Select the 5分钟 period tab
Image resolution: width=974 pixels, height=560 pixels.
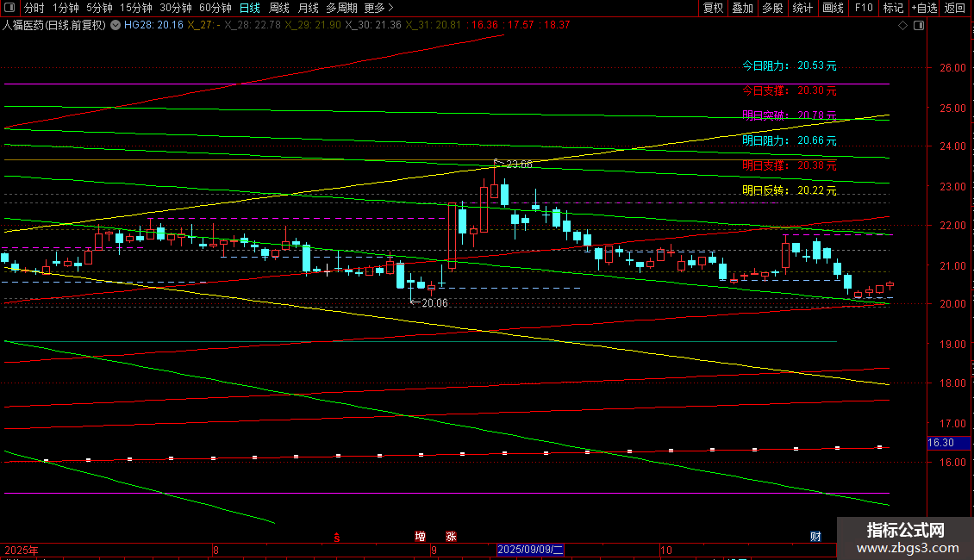pyautogui.click(x=99, y=8)
